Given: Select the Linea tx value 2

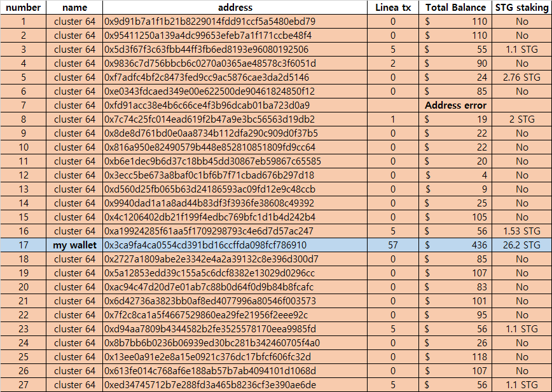Looking at the screenshot, I should (x=393, y=64).
